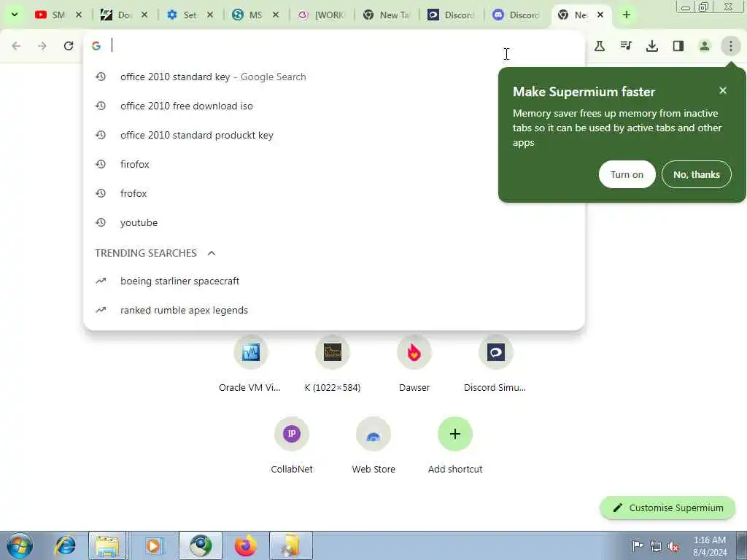Open the media controls icon
Viewport: 747px width, 560px height.
(x=626, y=46)
